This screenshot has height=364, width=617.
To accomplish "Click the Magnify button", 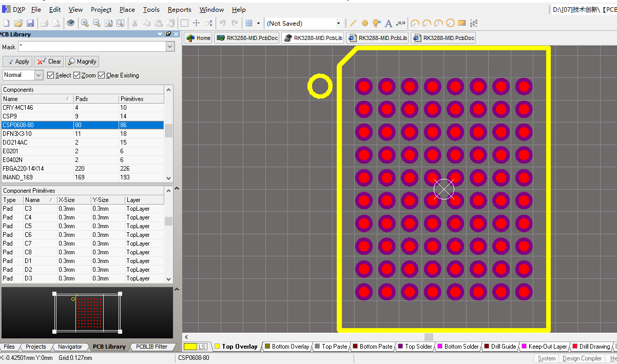I will pos(82,62).
